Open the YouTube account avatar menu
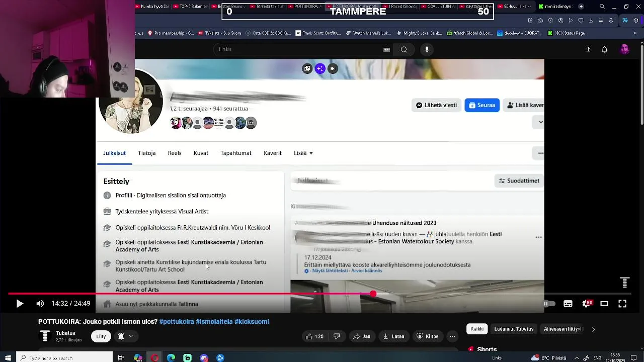The image size is (644, 362). 624,49
